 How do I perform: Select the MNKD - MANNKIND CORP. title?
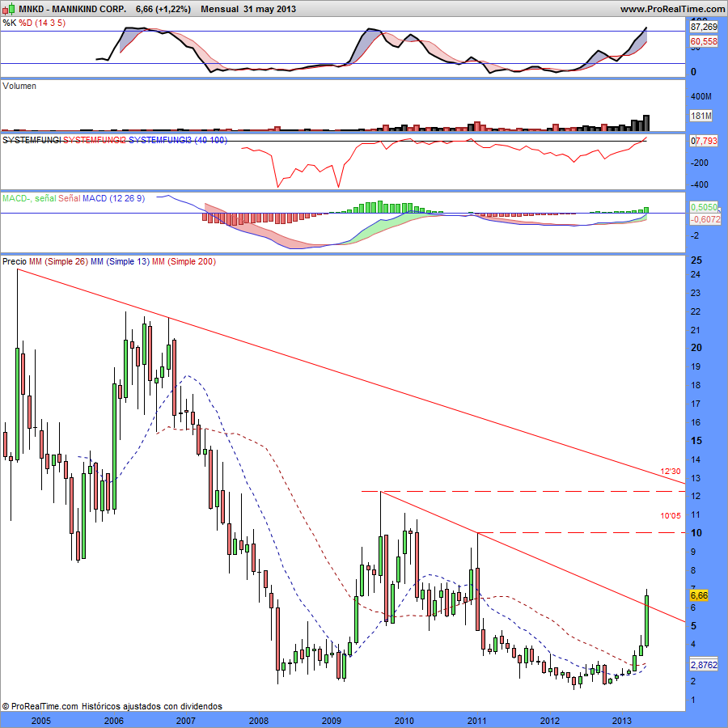pyautogui.click(x=73, y=9)
